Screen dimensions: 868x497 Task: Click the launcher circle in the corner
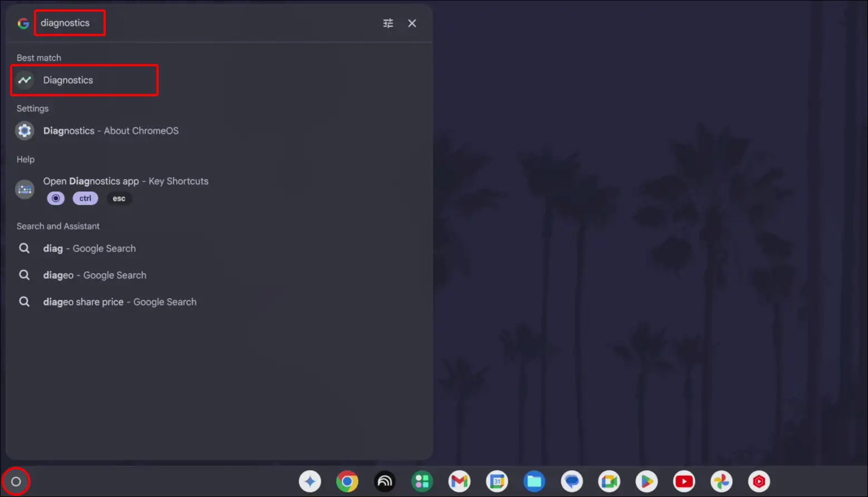pos(16,481)
